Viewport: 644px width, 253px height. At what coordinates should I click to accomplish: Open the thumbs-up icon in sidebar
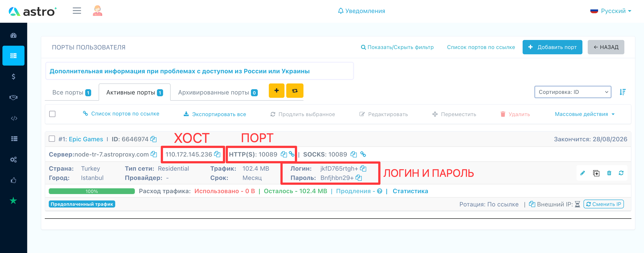(x=13, y=180)
